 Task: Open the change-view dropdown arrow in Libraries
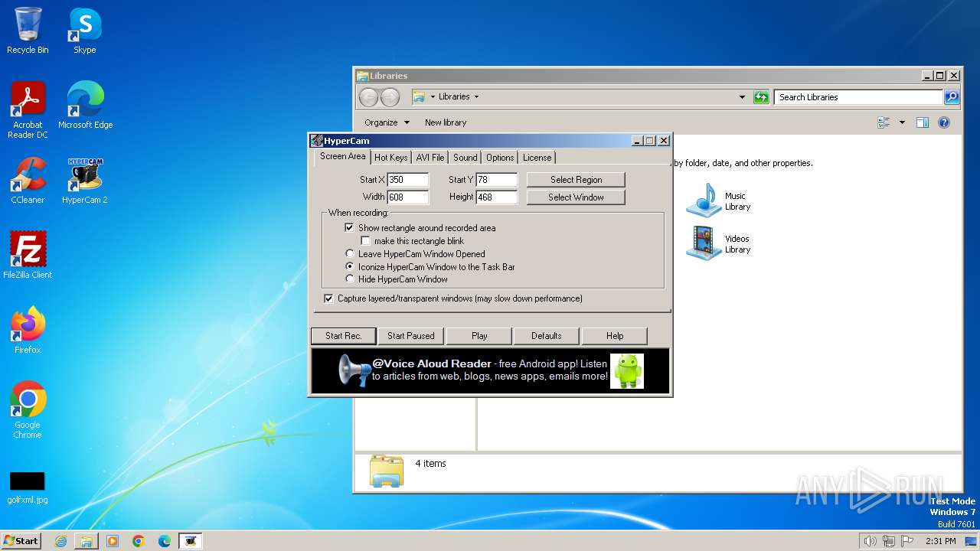coord(902,122)
